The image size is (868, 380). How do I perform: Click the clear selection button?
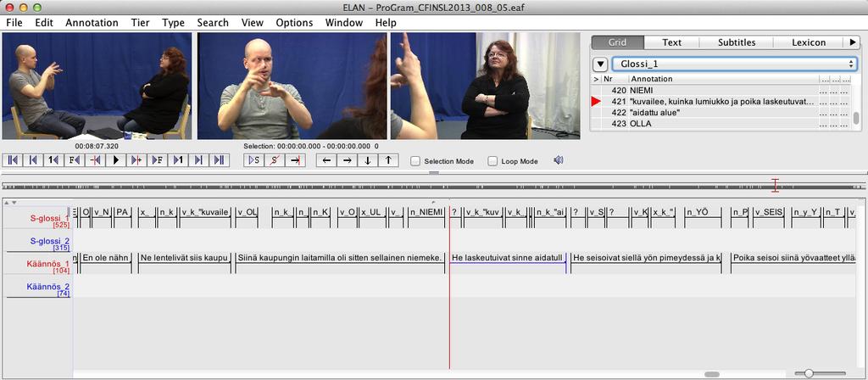[x=275, y=160]
